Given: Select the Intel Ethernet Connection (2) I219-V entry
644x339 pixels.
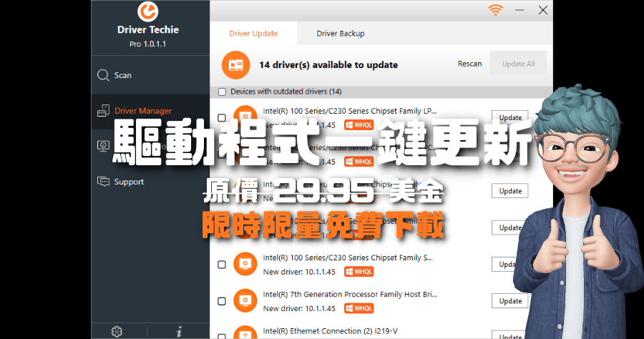Looking at the screenshot, I should 330,331.
